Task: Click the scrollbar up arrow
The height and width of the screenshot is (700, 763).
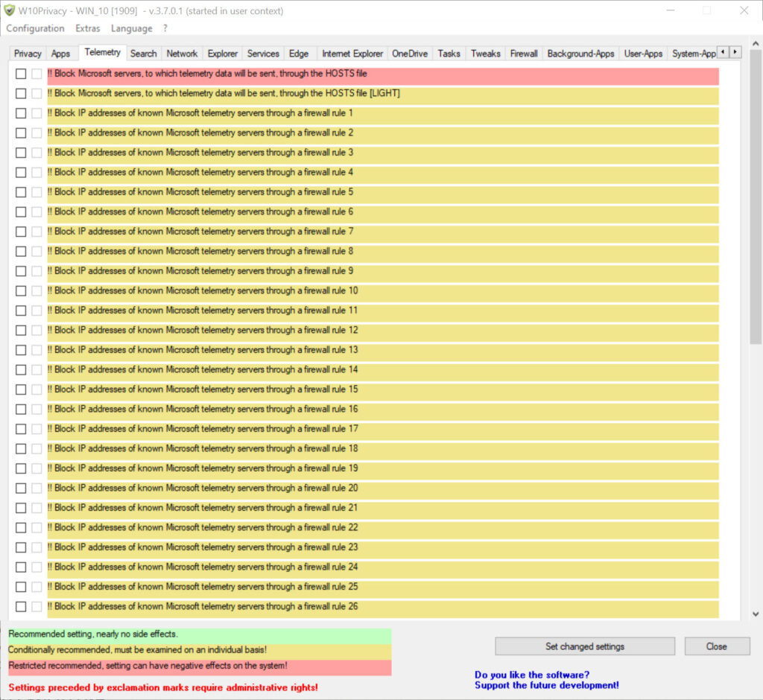Action: [756, 43]
